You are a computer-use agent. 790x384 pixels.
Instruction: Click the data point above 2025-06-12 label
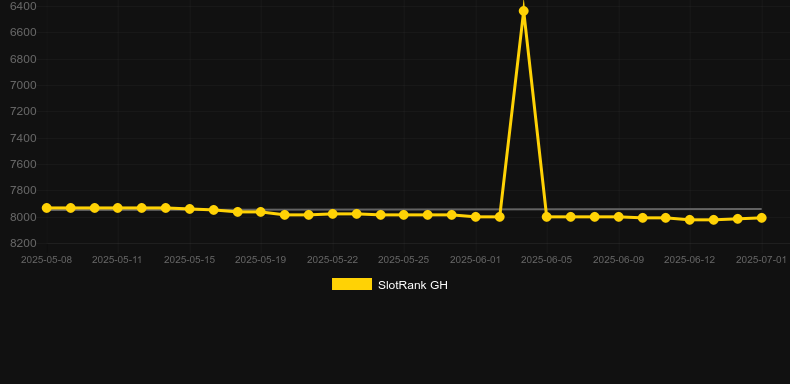(690, 220)
